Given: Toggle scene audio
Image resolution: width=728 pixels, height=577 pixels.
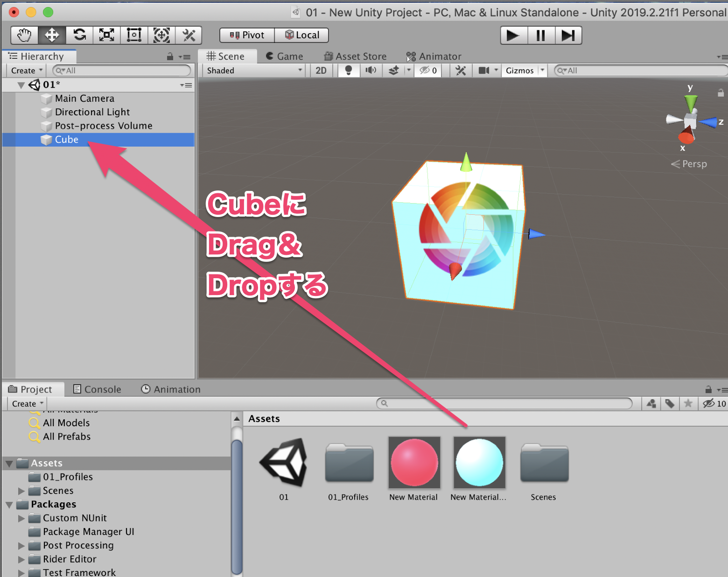Looking at the screenshot, I should (x=371, y=70).
